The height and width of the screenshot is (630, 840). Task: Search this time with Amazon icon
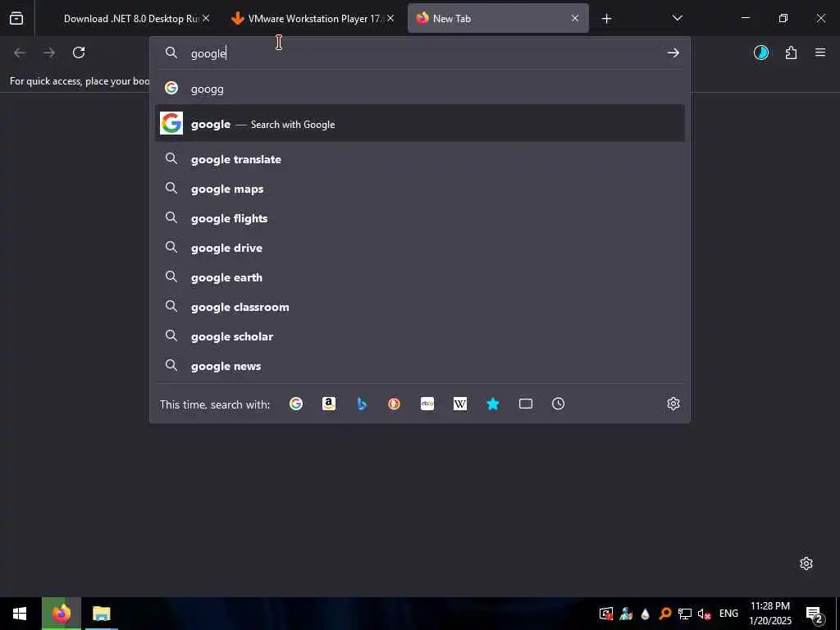click(x=329, y=404)
